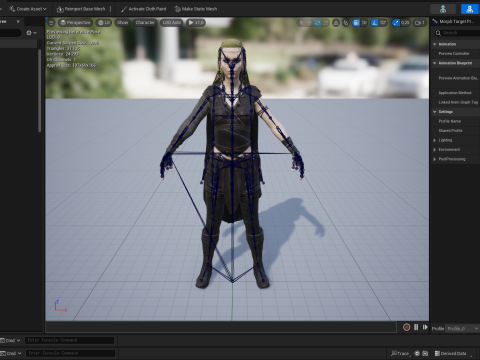
Task: Toggle surface snapping icon
Action: pyautogui.click(x=346, y=23)
